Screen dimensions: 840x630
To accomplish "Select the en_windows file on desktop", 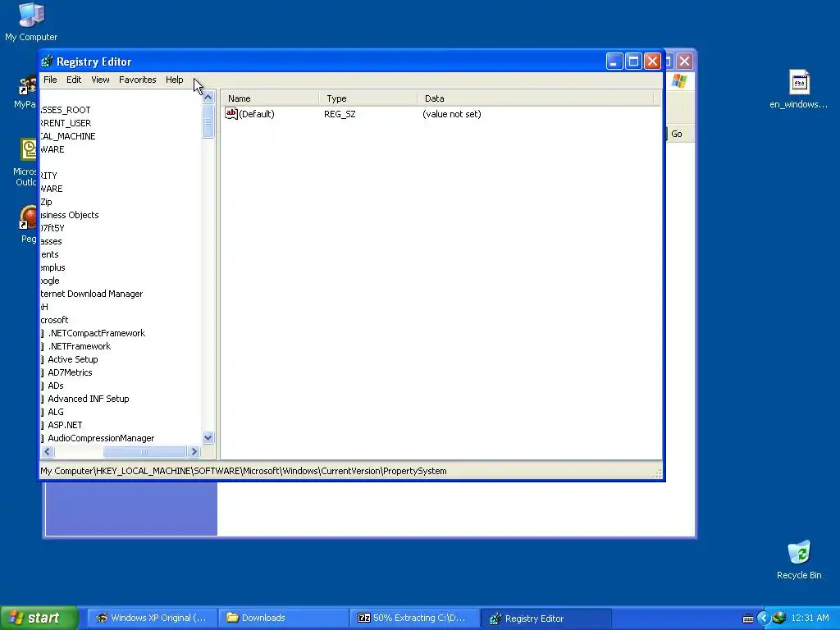I will [798, 89].
